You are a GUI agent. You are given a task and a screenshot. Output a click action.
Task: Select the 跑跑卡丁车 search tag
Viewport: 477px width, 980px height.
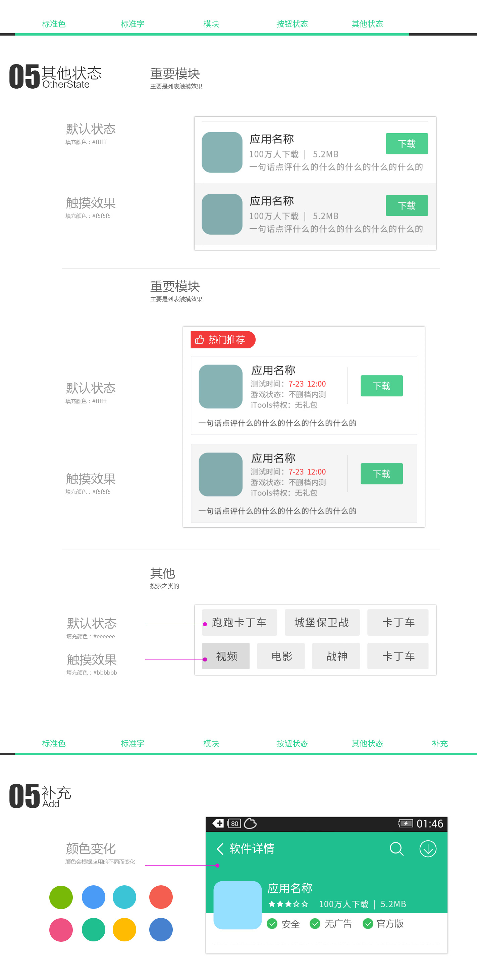tap(239, 622)
